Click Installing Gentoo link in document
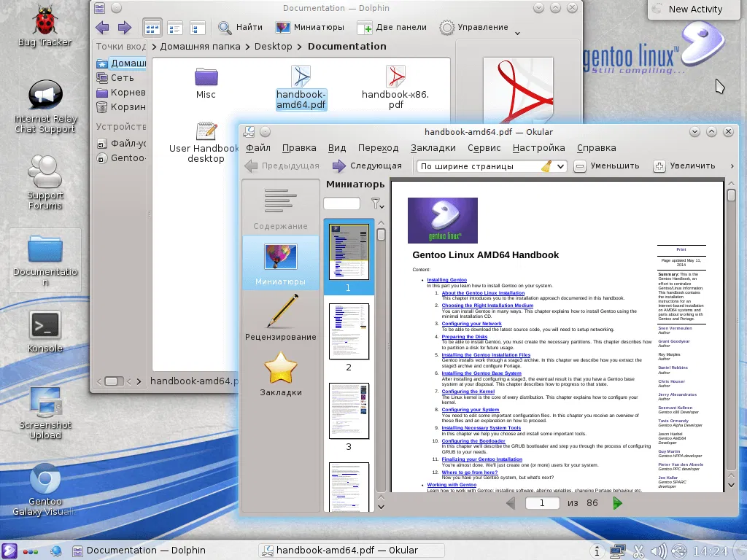Viewport: 747px width, 560px height. [447, 280]
